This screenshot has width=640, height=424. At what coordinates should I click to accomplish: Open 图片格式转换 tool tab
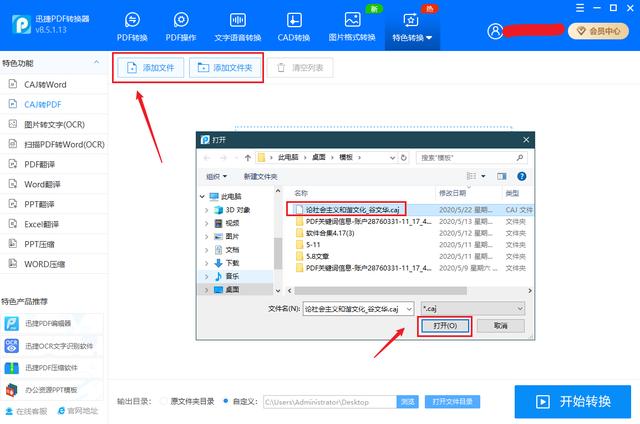352,27
